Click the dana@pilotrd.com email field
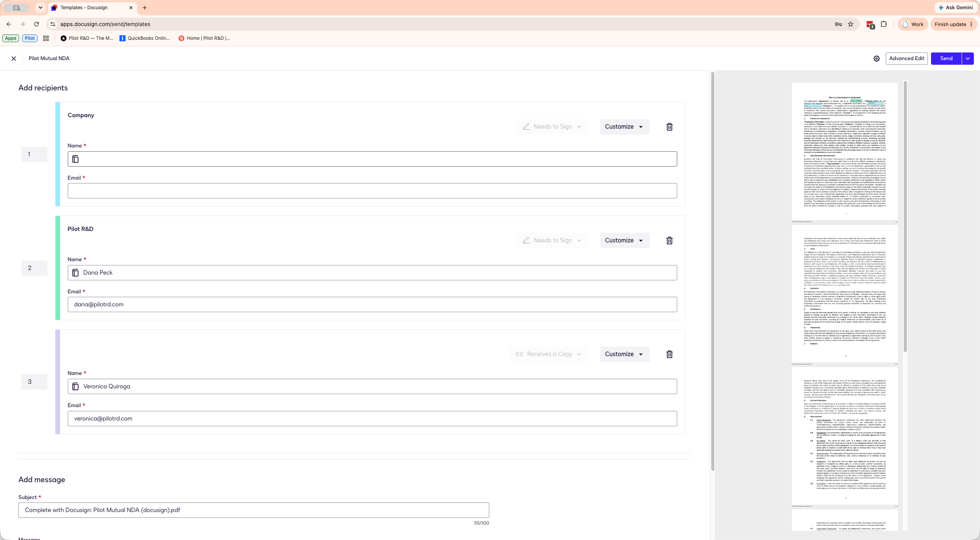 click(x=372, y=304)
